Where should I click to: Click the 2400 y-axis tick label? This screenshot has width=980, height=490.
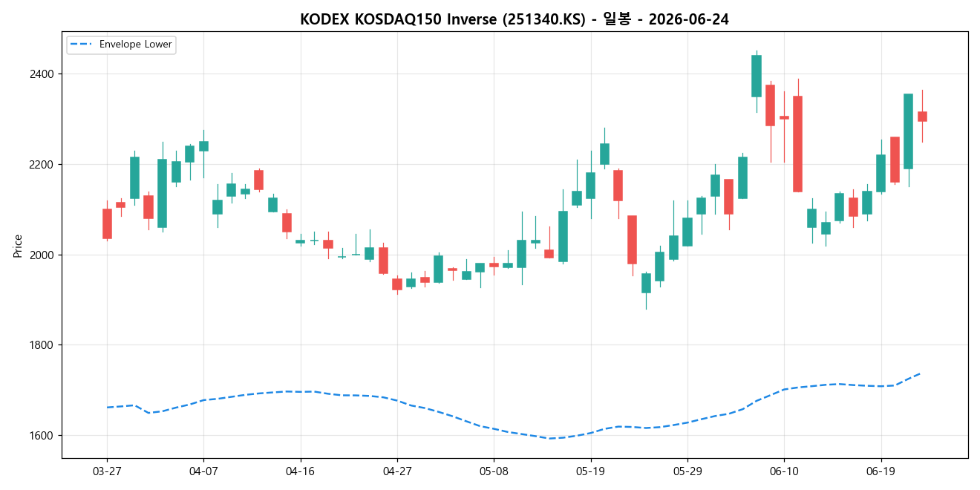(x=42, y=74)
